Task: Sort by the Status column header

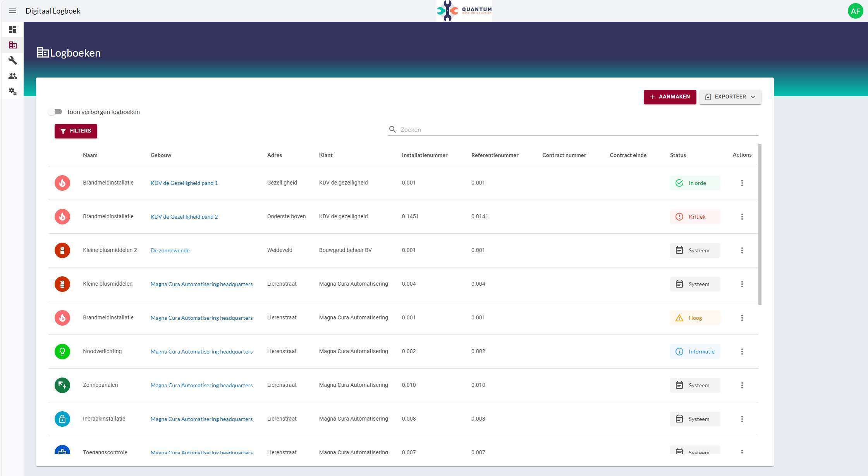Action: pos(678,155)
